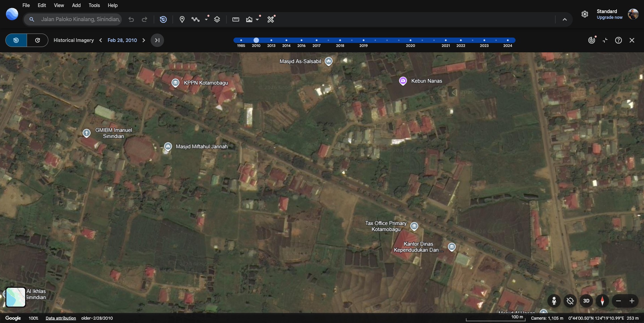The image size is (644, 323).
Task: Select the 2013 timeline point
Action: click(x=271, y=40)
